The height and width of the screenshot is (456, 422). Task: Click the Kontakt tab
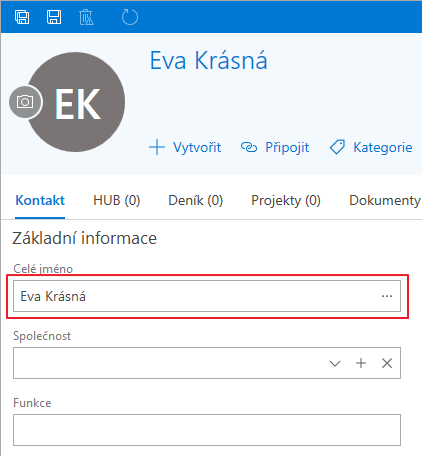[x=40, y=201]
